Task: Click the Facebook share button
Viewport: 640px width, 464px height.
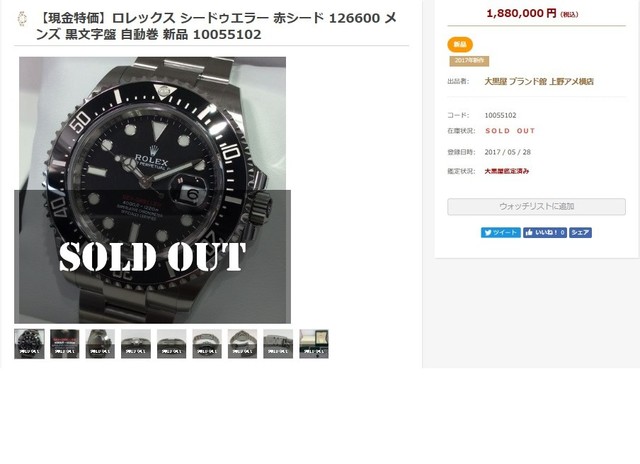Action: (x=580, y=233)
